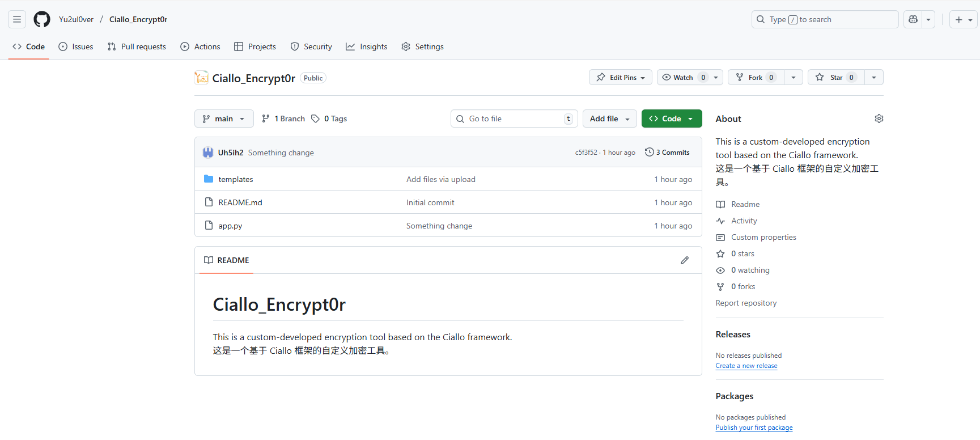View the 3 Commits history
980x440 pixels.
click(x=667, y=153)
